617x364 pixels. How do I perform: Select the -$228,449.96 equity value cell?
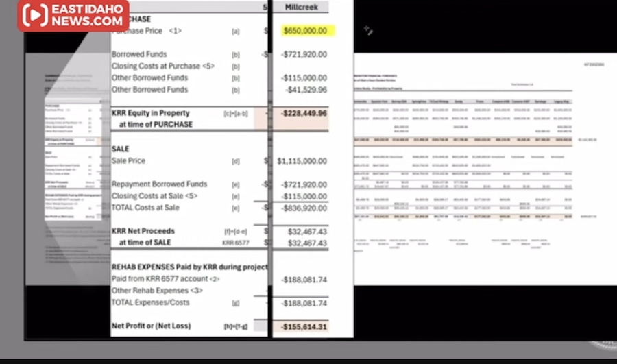tap(302, 113)
